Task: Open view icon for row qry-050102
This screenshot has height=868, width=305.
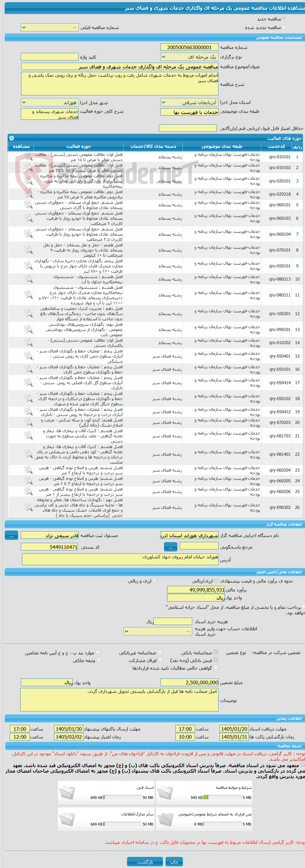Action: 28,398
